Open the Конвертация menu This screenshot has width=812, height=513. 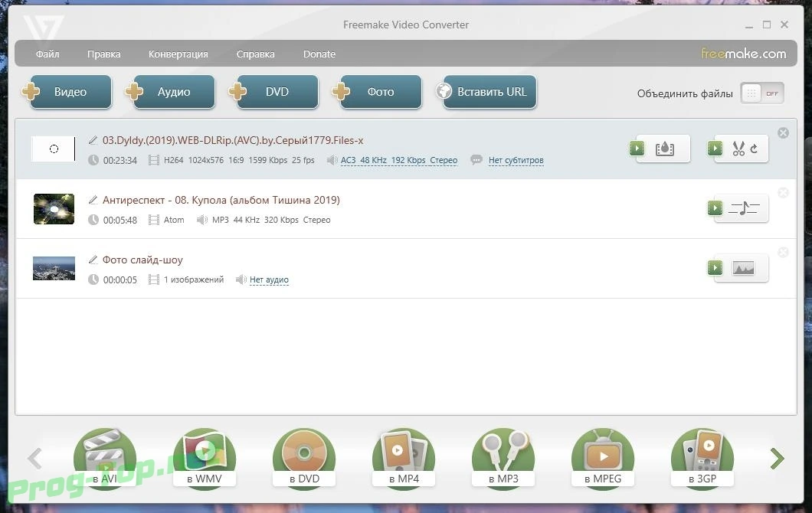pyautogui.click(x=178, y=54)
